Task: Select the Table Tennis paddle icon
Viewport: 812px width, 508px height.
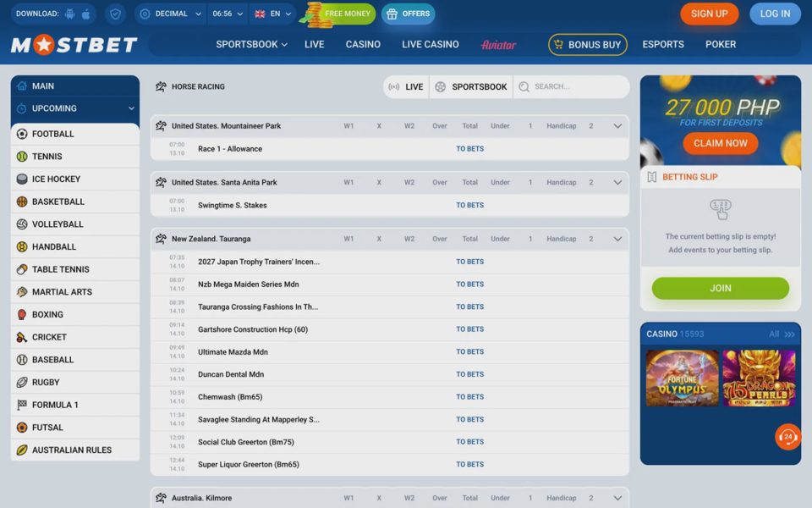Action: click(22, 269)
